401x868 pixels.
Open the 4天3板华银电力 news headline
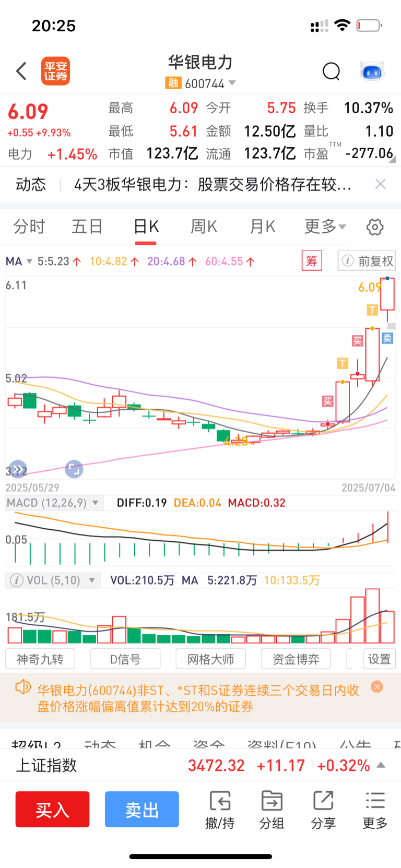(213, 184)
